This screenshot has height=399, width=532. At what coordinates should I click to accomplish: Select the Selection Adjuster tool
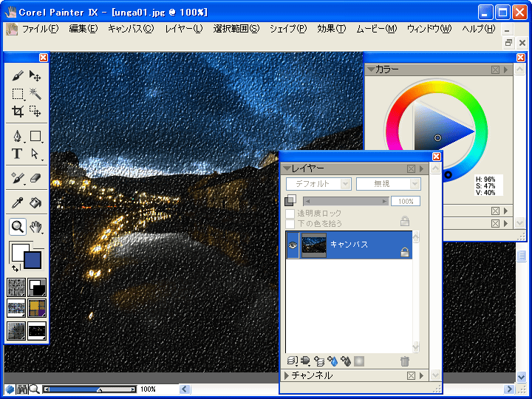point(35,112)
